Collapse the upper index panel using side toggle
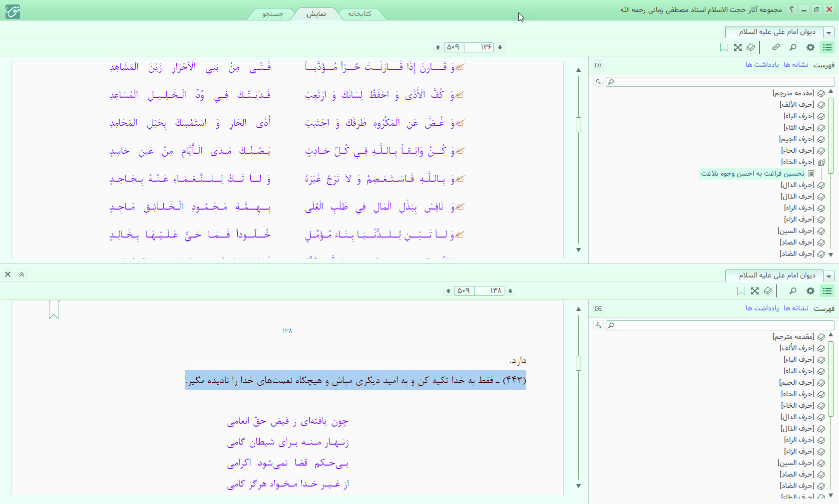The height and width of the screenshot is (504, 839). point(599,65)
